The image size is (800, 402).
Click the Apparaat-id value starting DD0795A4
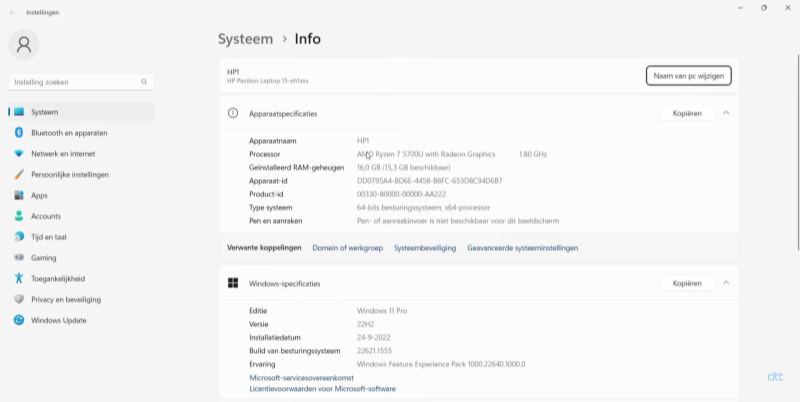(430, 181)
